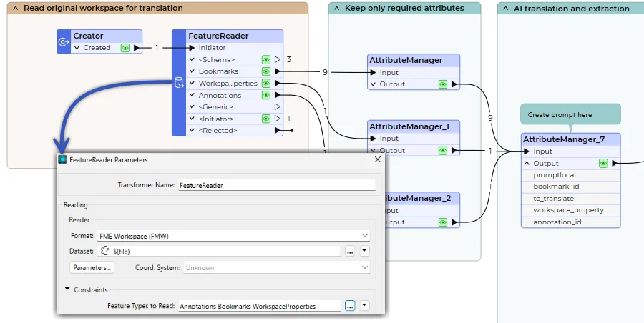Select the 'Create prompt here' annotation
The image size is (644, 323).
click(571, 114)
